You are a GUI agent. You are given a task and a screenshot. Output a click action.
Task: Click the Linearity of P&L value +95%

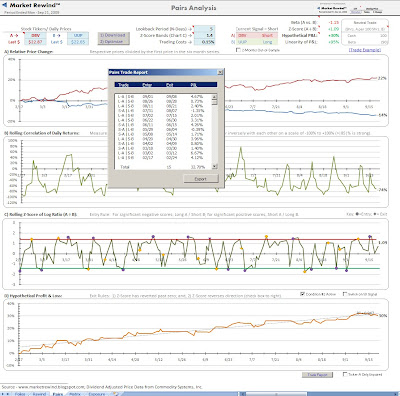click(333, 42)
